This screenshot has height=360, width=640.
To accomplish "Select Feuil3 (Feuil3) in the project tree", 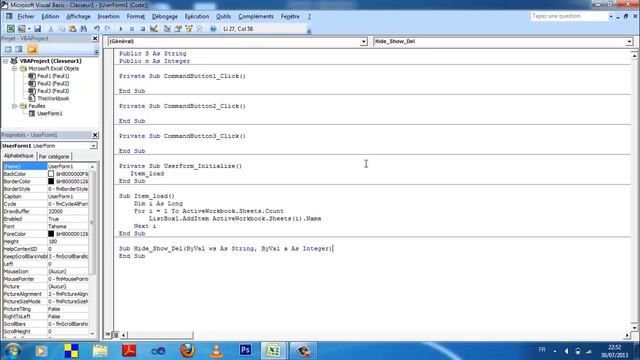I will point(53,91).
